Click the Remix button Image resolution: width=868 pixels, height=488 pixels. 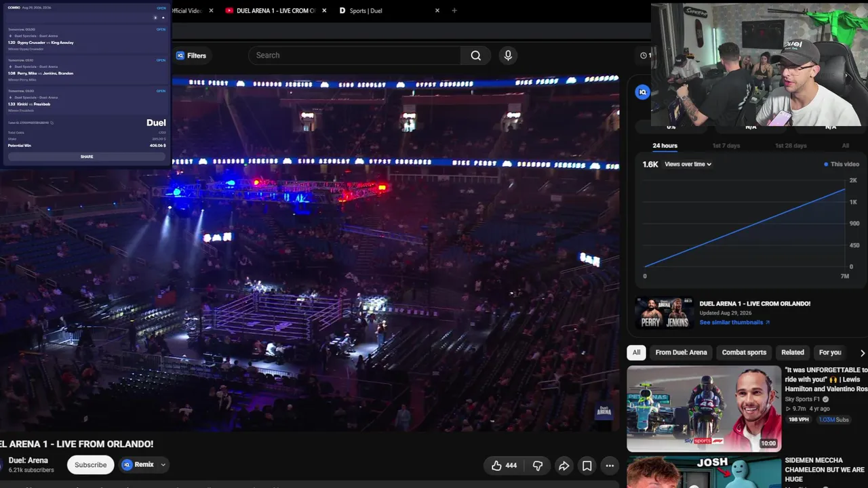point(138,465)
